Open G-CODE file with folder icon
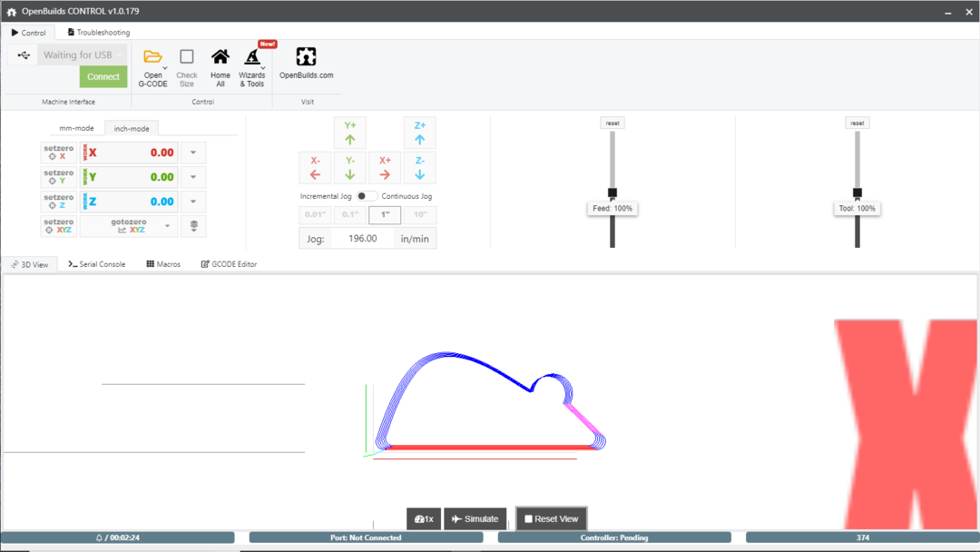 (x=152, y=58)
